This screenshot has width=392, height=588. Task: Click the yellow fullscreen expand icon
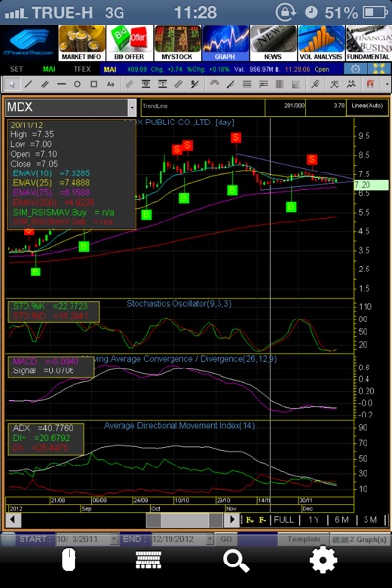coord(378,69)
